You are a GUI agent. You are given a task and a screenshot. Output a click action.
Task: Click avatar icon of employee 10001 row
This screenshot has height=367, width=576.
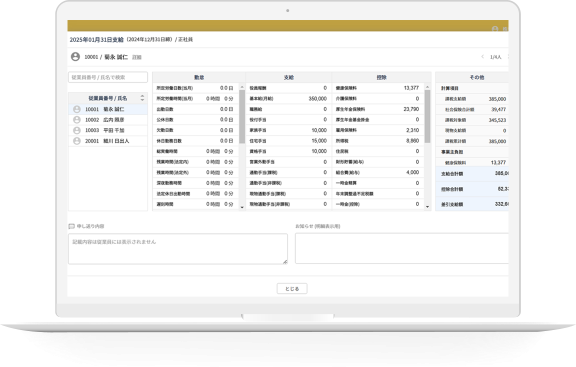pos(77,109)
